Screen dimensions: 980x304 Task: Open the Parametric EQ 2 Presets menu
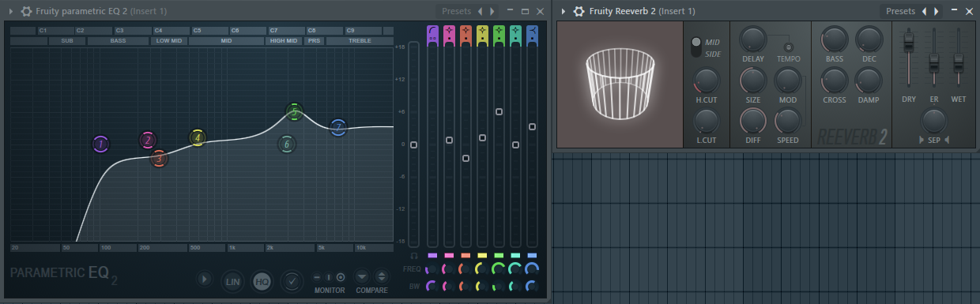pos(456,11)
